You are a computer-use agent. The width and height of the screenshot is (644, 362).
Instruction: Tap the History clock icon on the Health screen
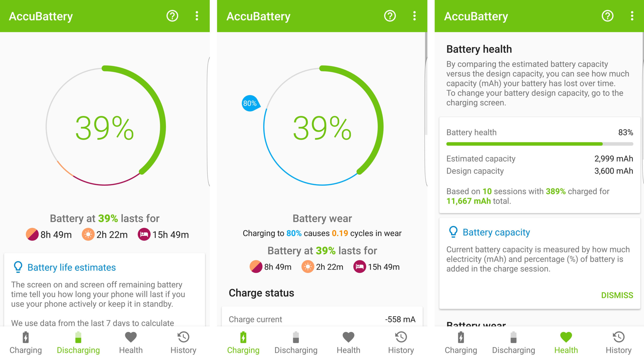pos(618,337)
